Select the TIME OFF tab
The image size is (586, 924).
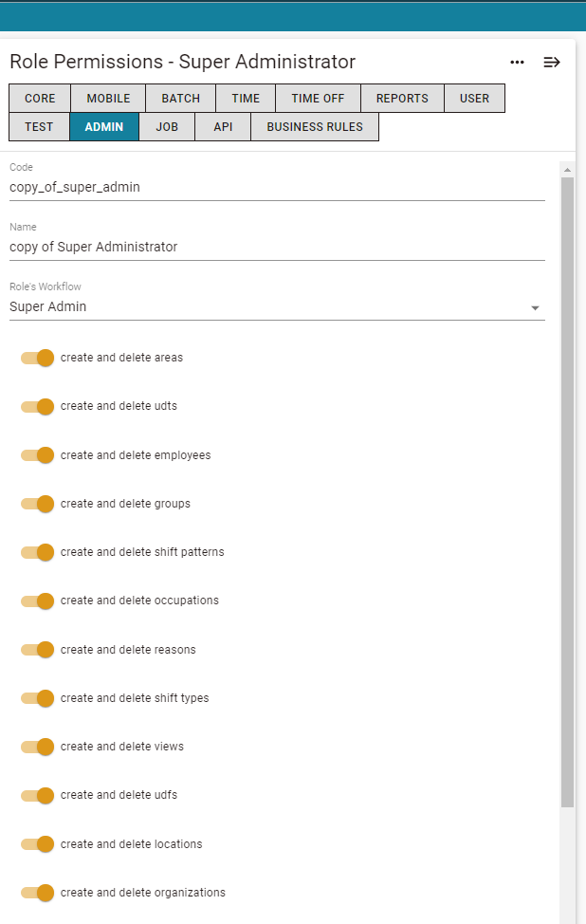point(318,99)
